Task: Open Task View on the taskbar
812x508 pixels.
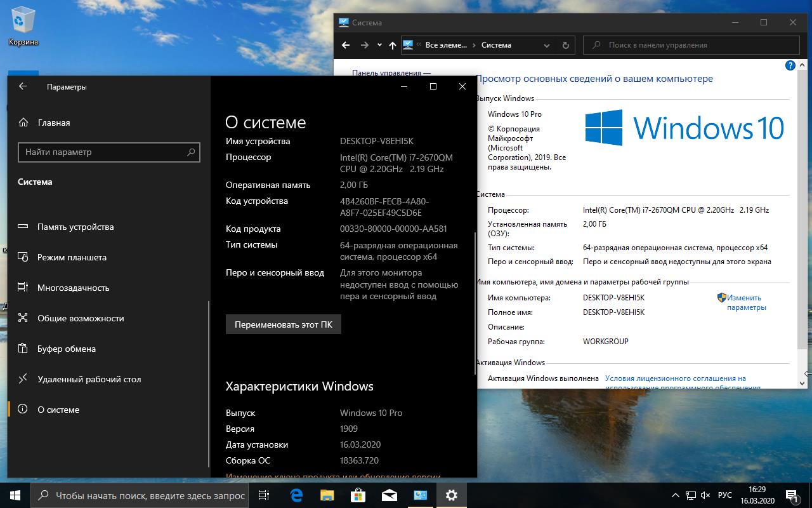Action: pyautogui.click(x=263, y=495)
